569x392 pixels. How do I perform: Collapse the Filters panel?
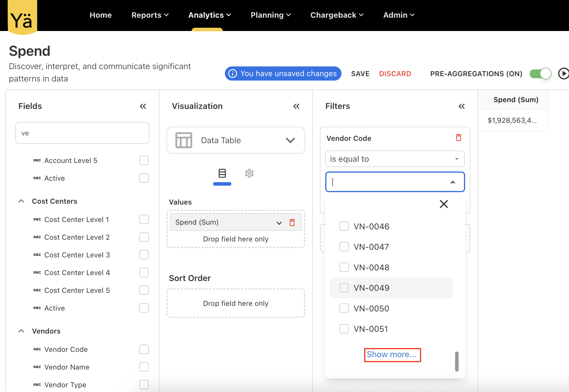point(462,106)
